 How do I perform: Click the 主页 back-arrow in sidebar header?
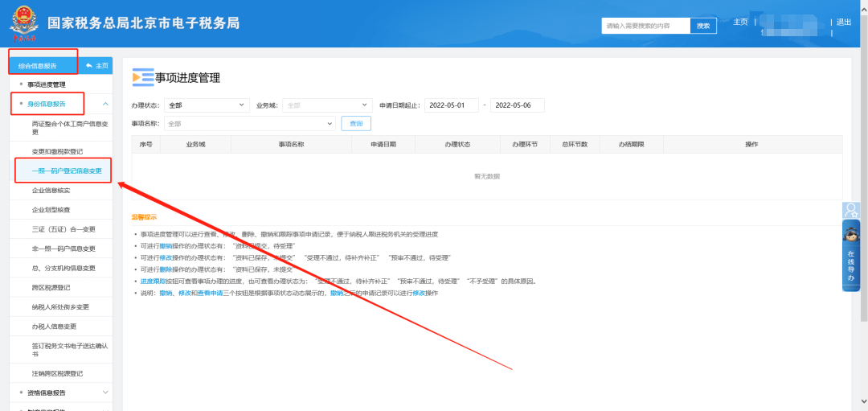pos(96,65)
